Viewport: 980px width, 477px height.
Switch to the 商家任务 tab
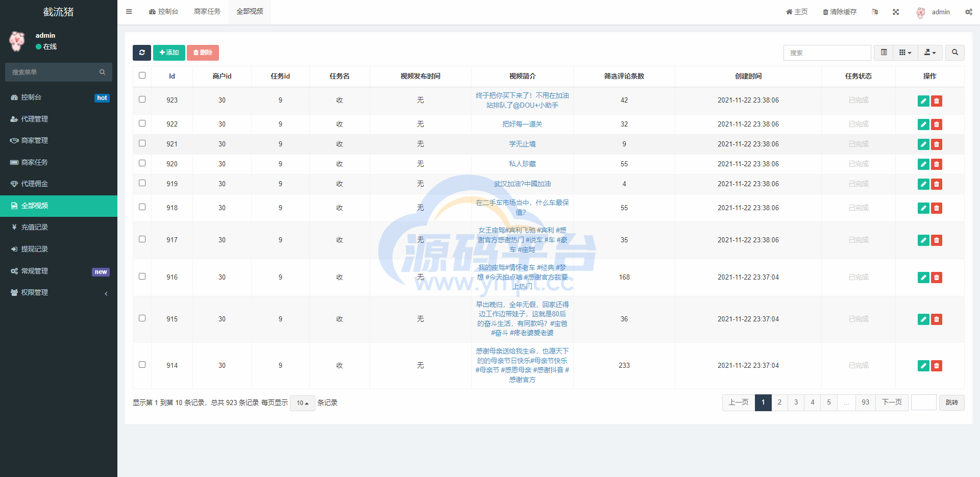tap(207, 12)
